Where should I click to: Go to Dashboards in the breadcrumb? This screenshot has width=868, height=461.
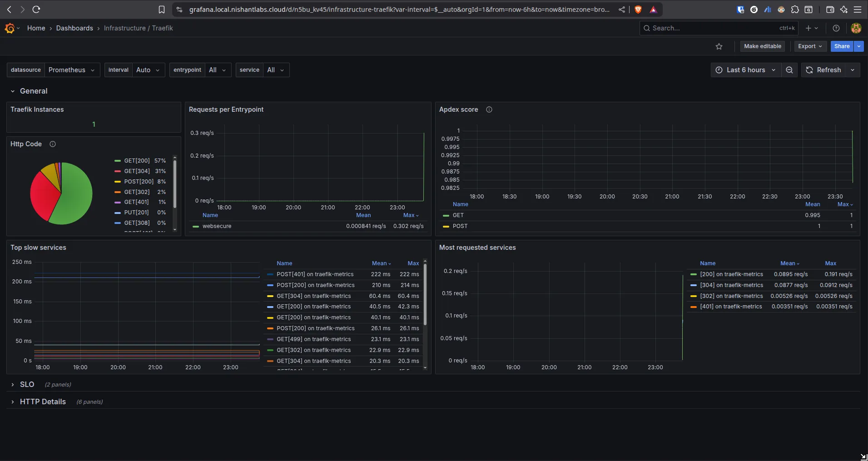[x=74, y=28]
